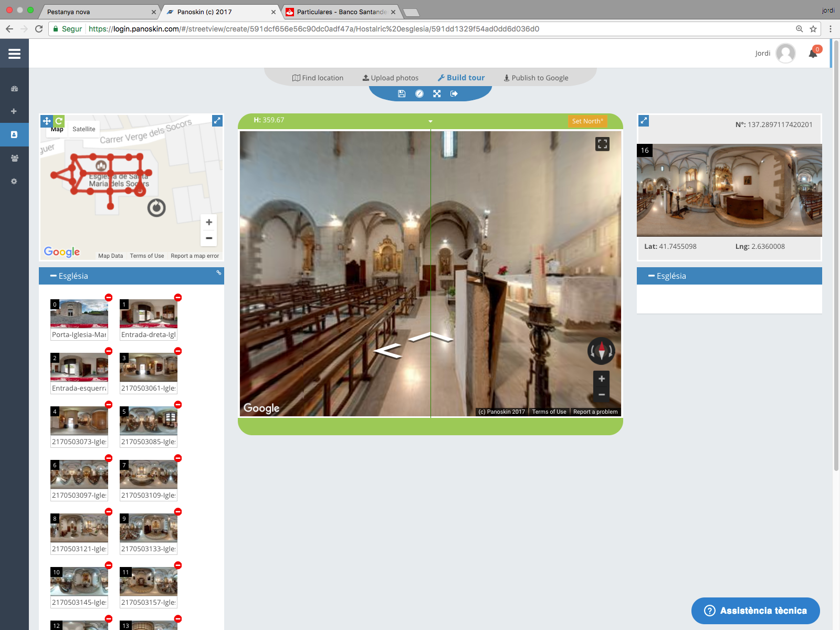Expand the right panorama preview panel
The width and height of the screenshot is (840, 630).
644,121
